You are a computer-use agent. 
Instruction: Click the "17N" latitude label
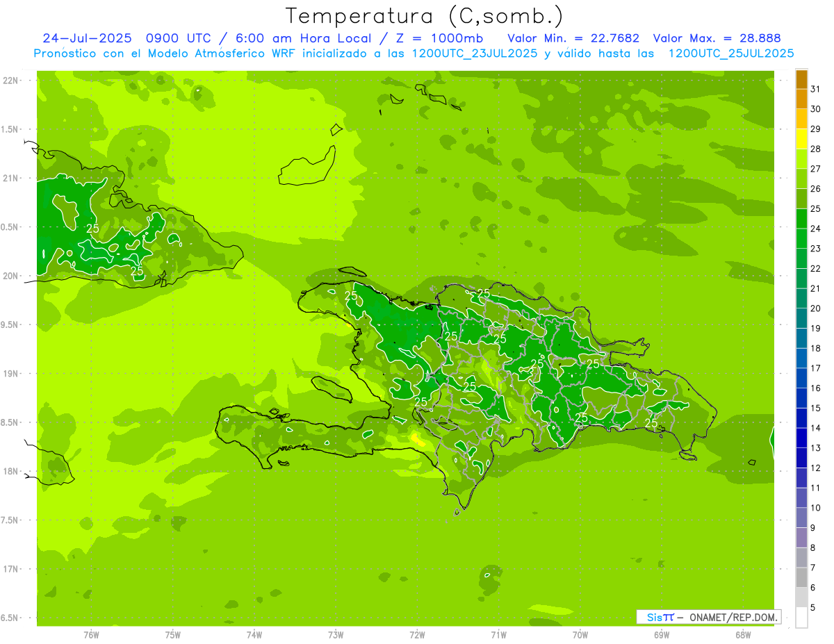(x=10, y=570)
